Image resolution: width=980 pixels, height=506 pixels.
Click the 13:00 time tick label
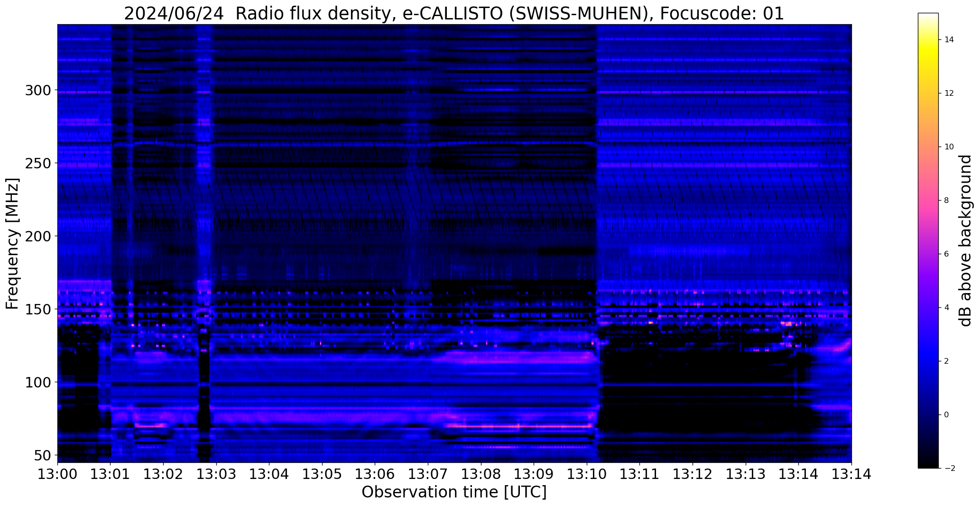click(57, 474)
